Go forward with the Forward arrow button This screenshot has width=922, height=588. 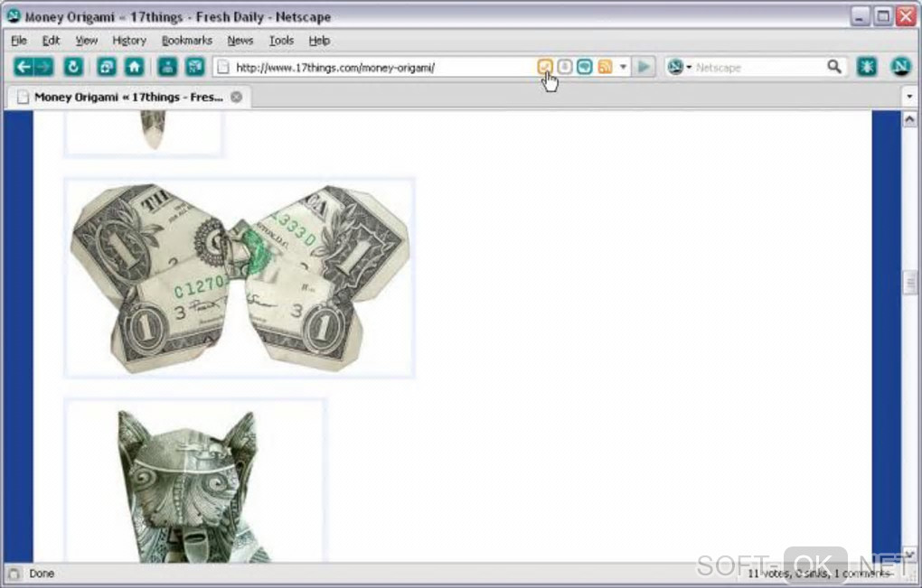coord(43,67)
